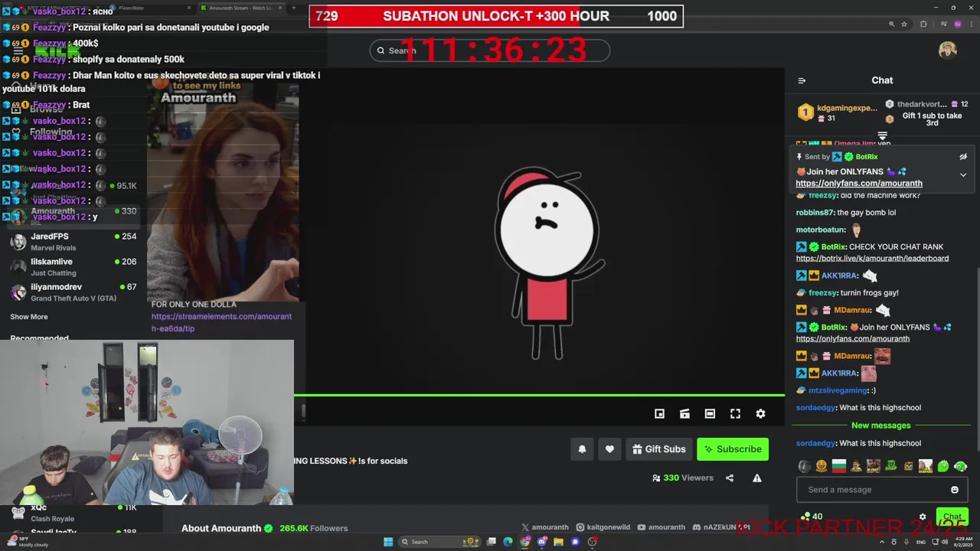This screenshot has width=980, height=551.
Task: Open video player settings gear
Action: pyautogui.click(x=760, y=413)
